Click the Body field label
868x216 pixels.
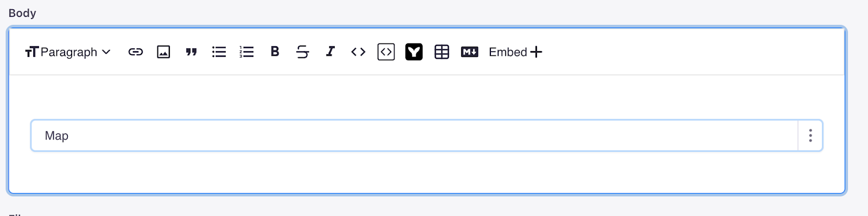(22, 13)
